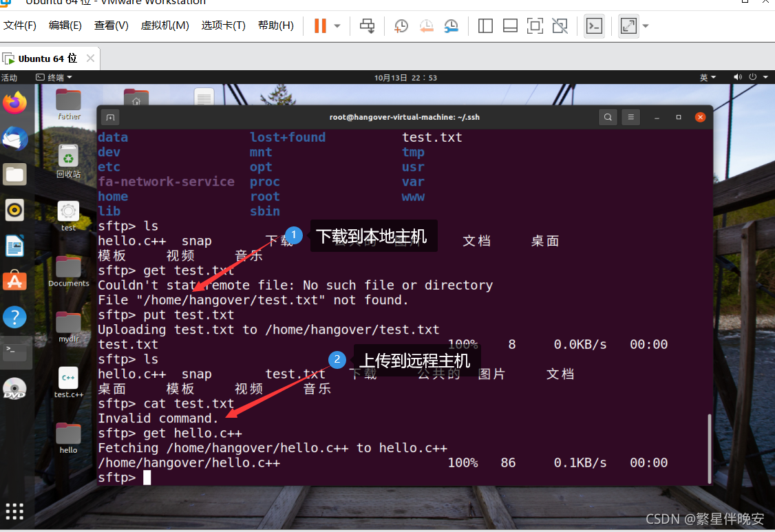This screenshot has width=775, height=532.
Task: Open the search in the terminal window
Action: [x=608, y=117]
